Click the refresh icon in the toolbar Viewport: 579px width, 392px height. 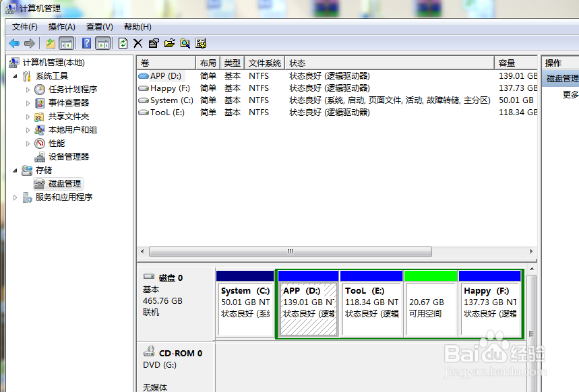[x=123, y=42]
